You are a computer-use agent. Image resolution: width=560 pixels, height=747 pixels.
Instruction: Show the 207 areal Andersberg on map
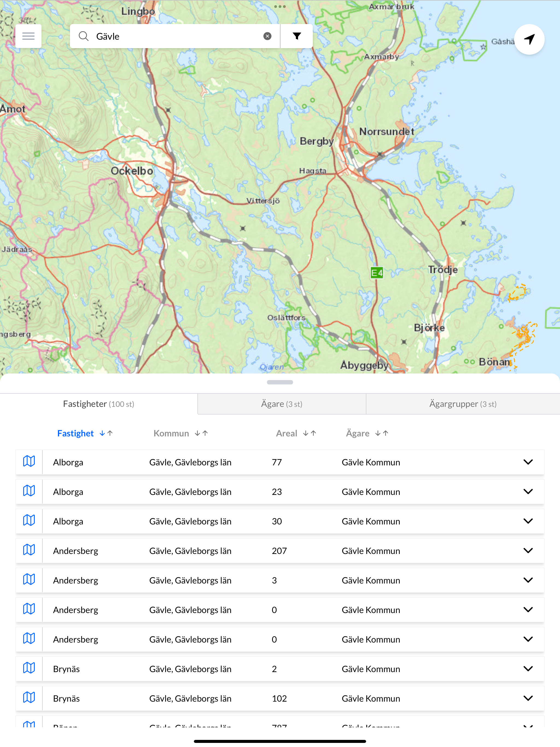29,550
